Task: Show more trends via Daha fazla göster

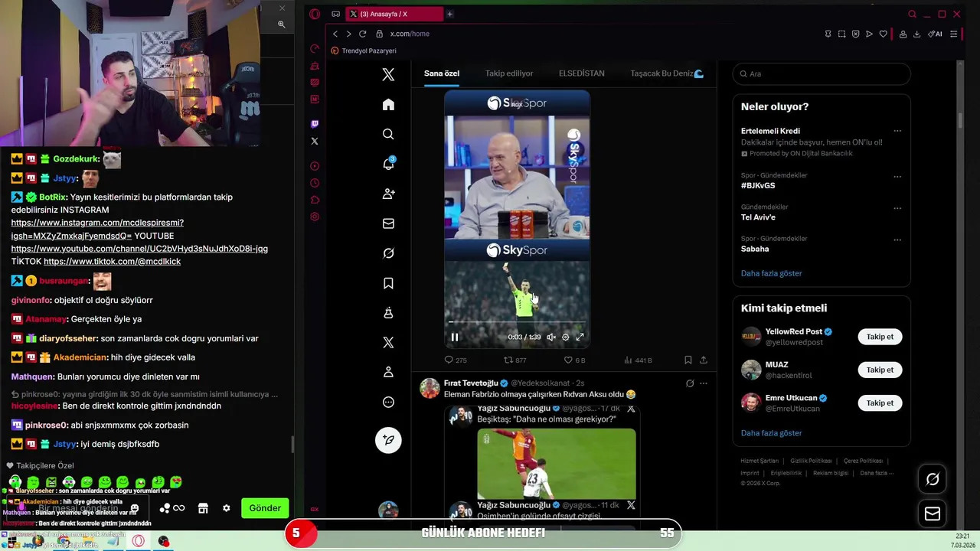Action: tap(771, 273)
